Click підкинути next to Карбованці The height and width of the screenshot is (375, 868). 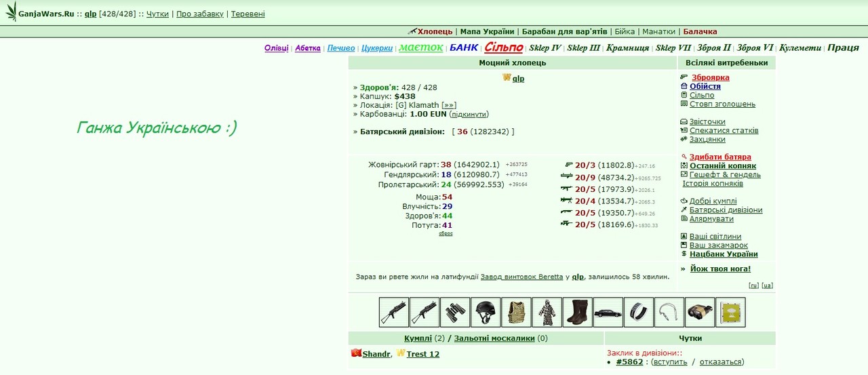point(469,115)
